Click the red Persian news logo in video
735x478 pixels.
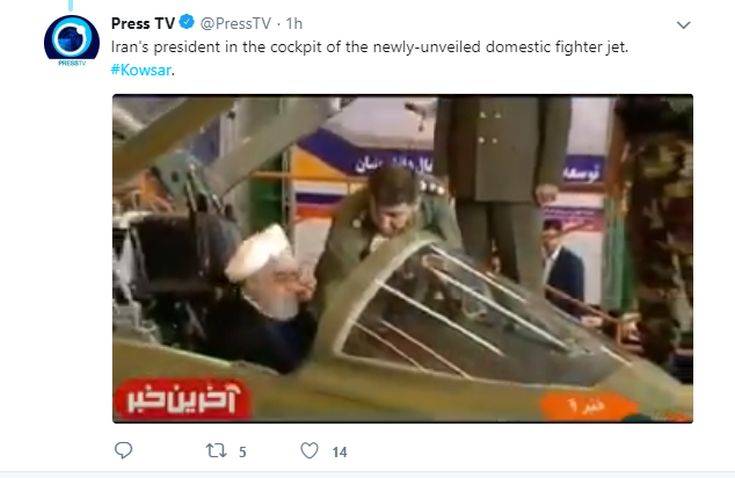pos(182,399)
